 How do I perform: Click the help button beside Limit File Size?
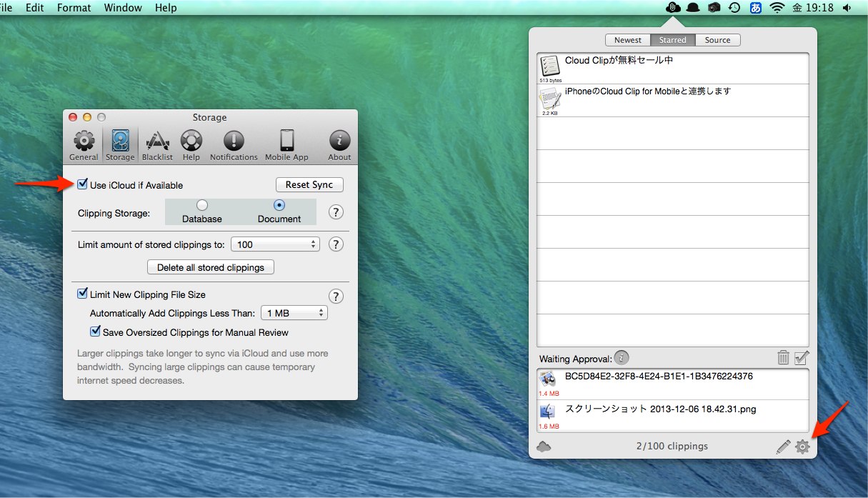(336, 297)
